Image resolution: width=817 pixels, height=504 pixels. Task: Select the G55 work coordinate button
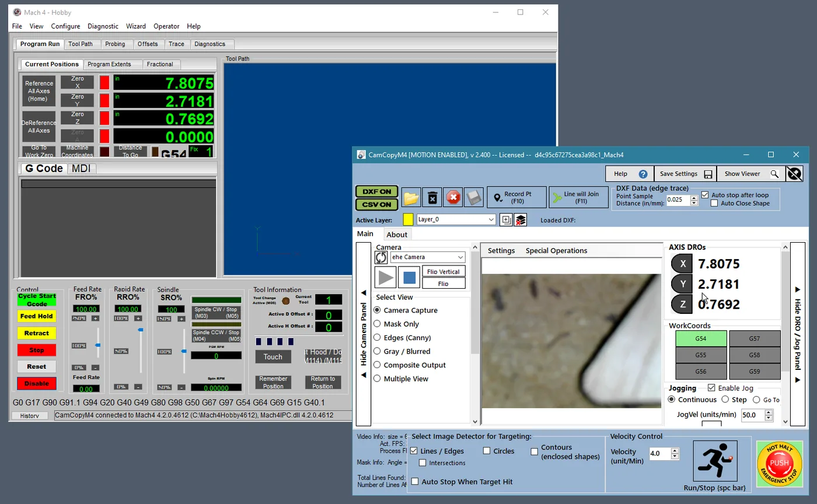701,355
